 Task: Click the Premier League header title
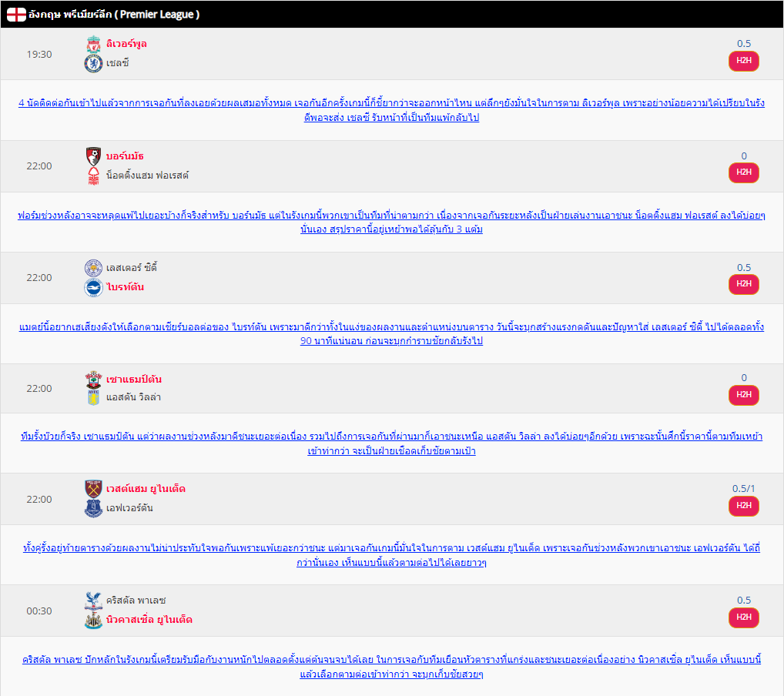tap(114, 15)
